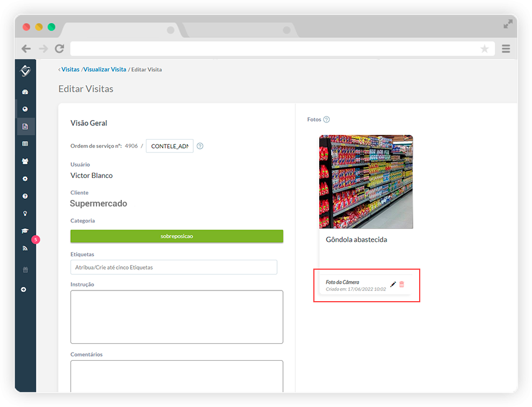The height and width of the screenshot is (407, 532).
Task: Open Visualizar Visita breadcrumb link
Action: coord(105,69)
